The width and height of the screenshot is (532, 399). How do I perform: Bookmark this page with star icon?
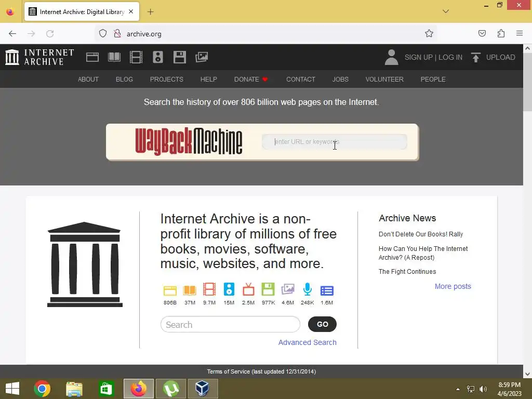pyautogui.click(x=429, y=33)
